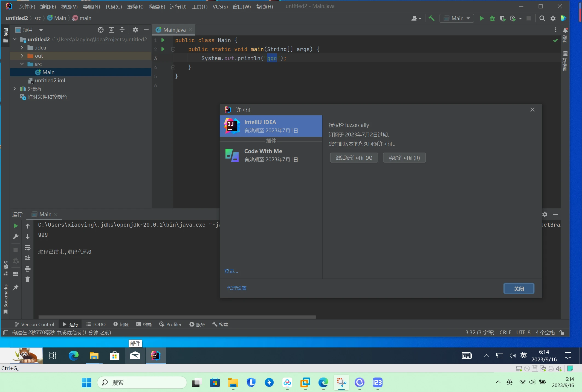The image size is (582, 392).
Task: Click the Windows taskbar search field
Action: click(x=142, y=382)
